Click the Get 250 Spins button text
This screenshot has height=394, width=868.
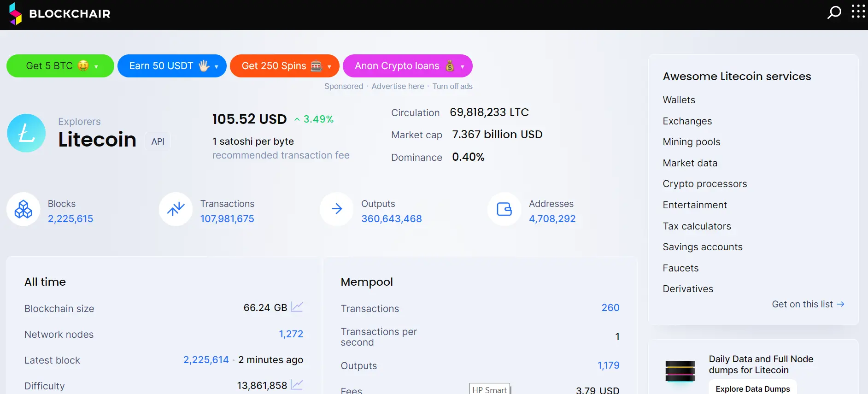274,66
